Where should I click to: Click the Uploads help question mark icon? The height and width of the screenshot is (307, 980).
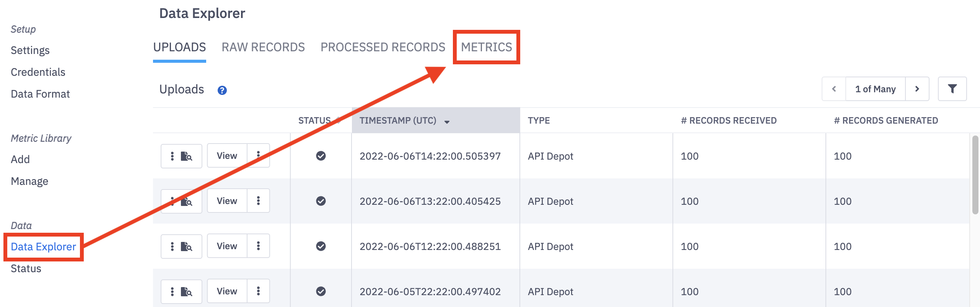222,90
